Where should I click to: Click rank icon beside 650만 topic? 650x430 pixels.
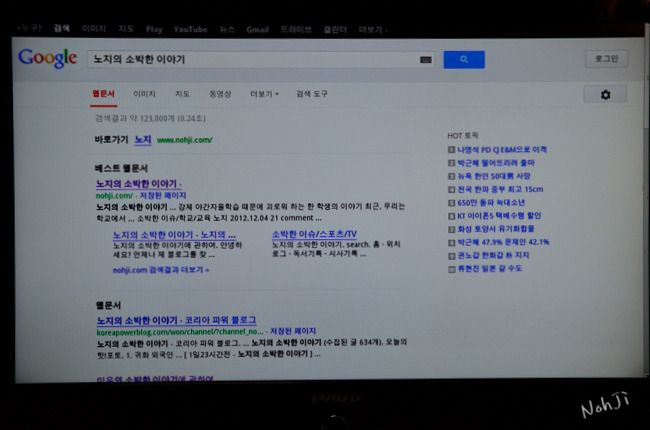tap(452, 203)
